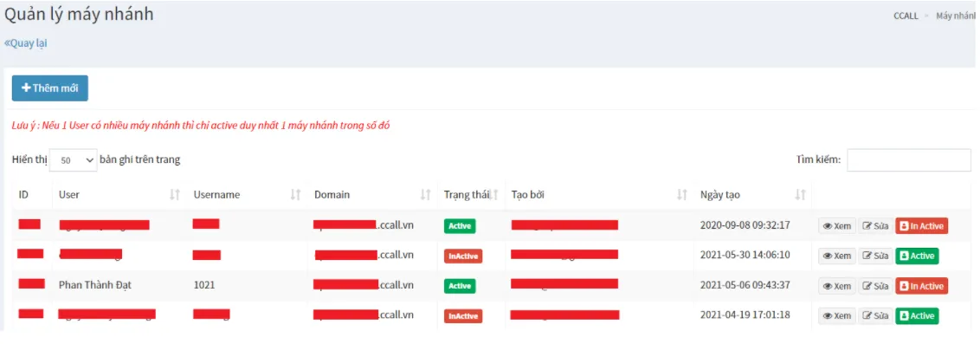Click the Thêm mới button

click(50, 88)
